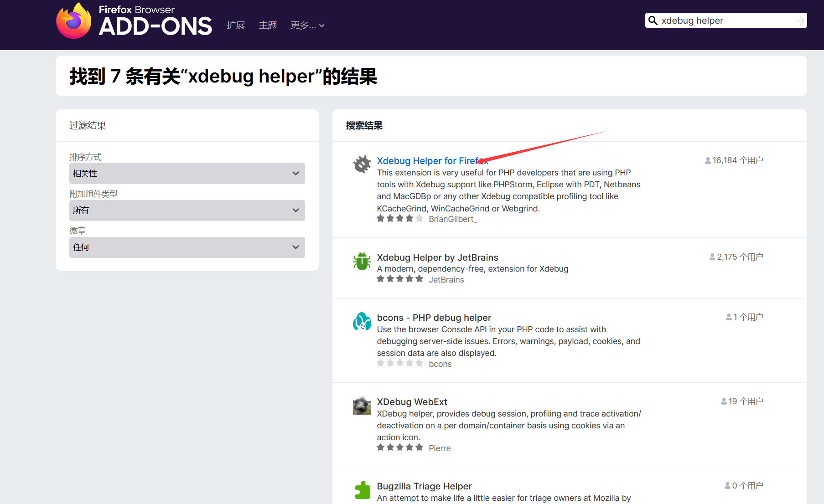Click the 2,175 个用户 count
Viewport: 824px width, 504px height.
click(740, 257)
